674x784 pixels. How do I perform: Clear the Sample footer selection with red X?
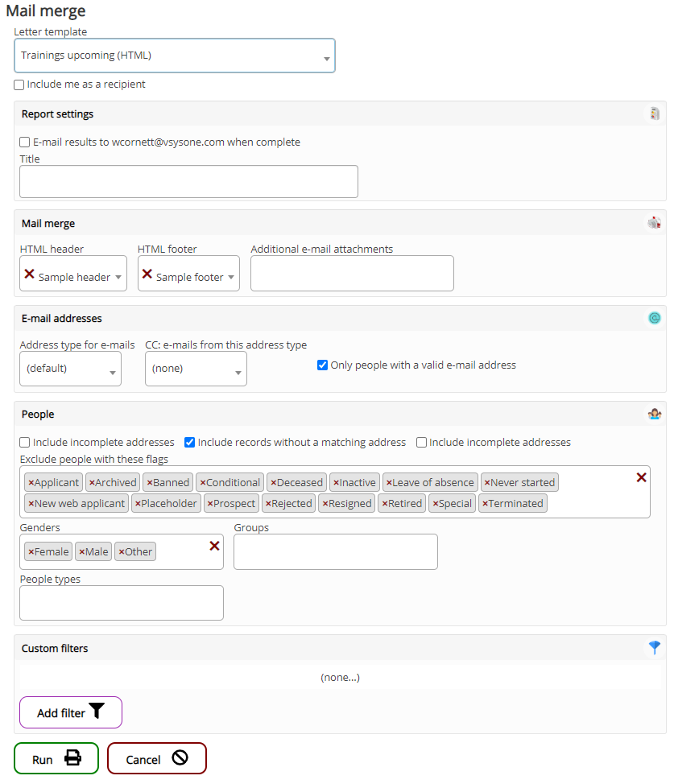pyautogui.click(x=147, y=274)
